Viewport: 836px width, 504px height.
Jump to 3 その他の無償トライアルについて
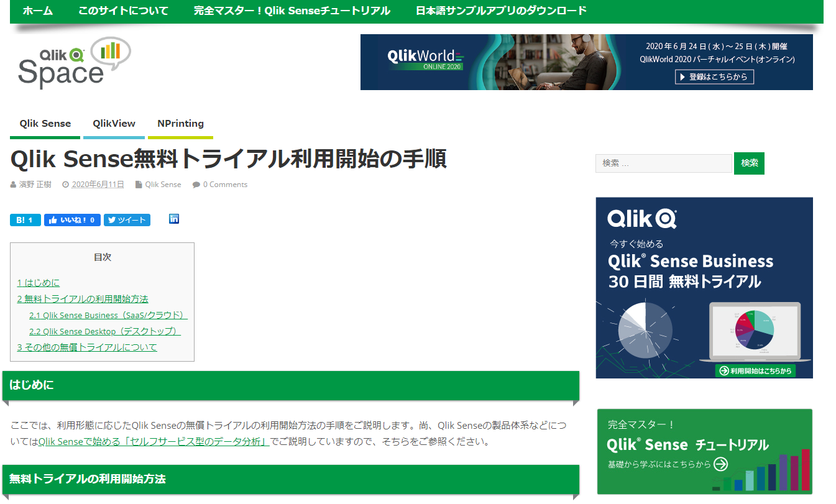(x=87, y=347)
